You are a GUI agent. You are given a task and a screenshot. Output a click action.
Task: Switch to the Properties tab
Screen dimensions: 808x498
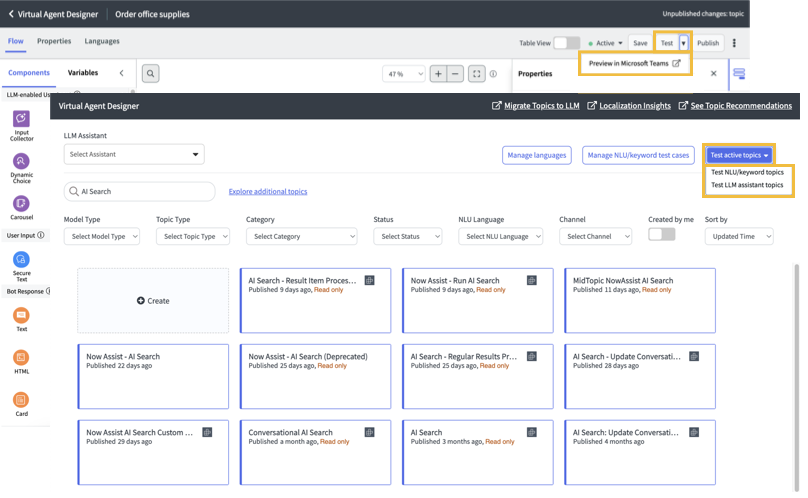pos(54,41)
